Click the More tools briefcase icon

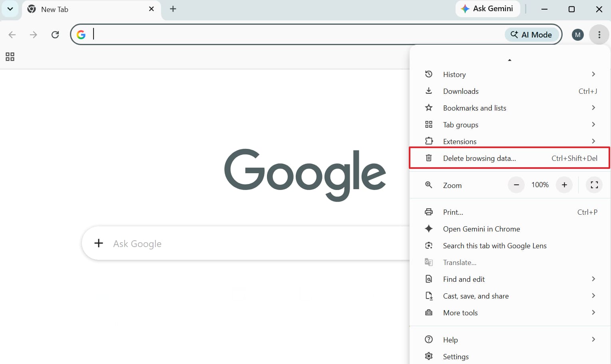pos(429,313)
